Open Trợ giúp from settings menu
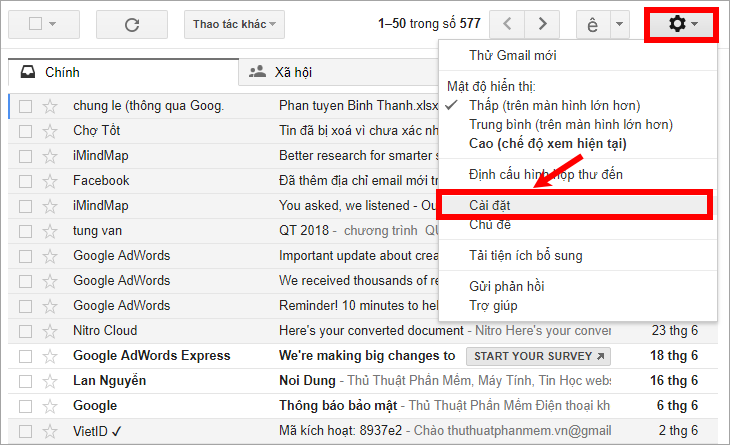The image size is (730, 445). (493, 306)
